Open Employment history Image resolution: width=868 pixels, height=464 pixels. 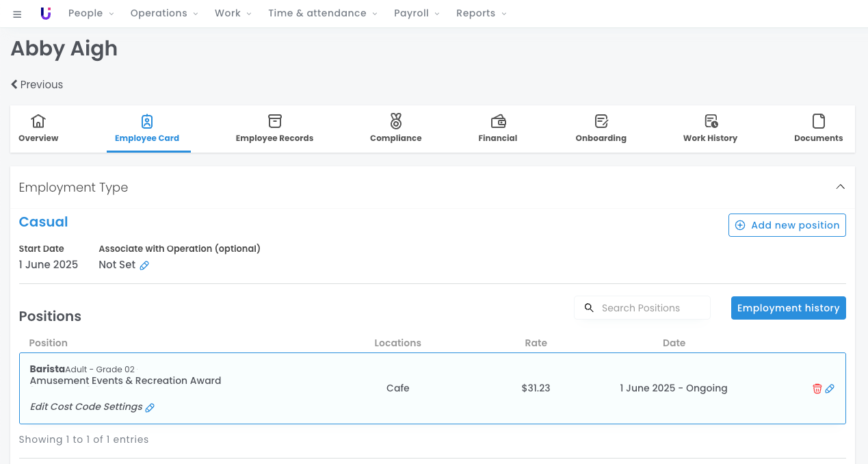pos(788,308)
